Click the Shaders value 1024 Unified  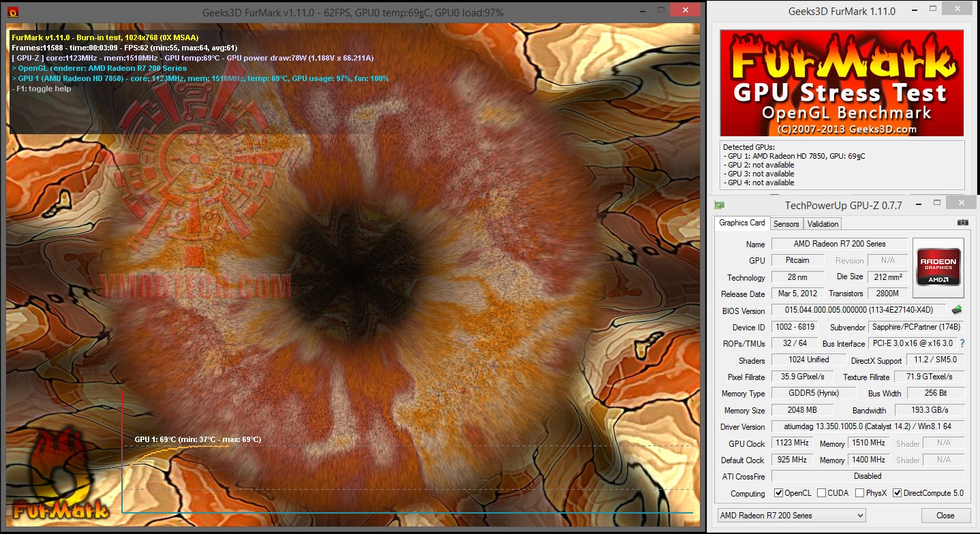(808, 360)
